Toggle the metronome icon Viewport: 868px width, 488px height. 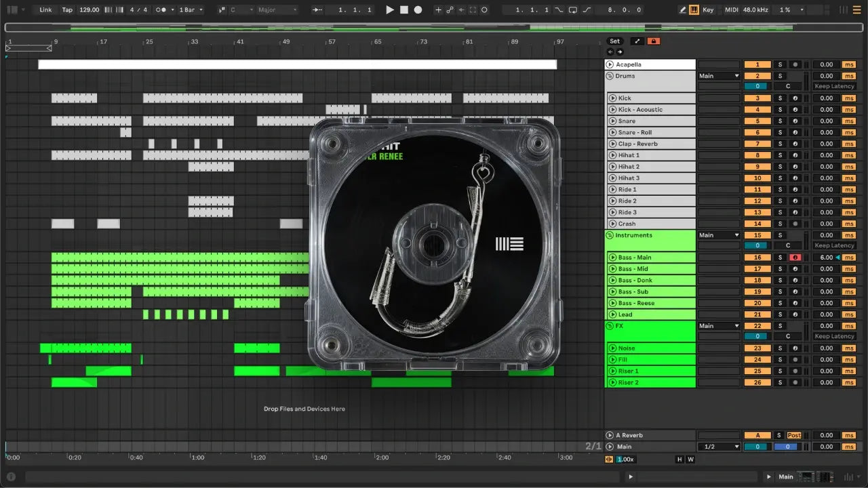162,10
